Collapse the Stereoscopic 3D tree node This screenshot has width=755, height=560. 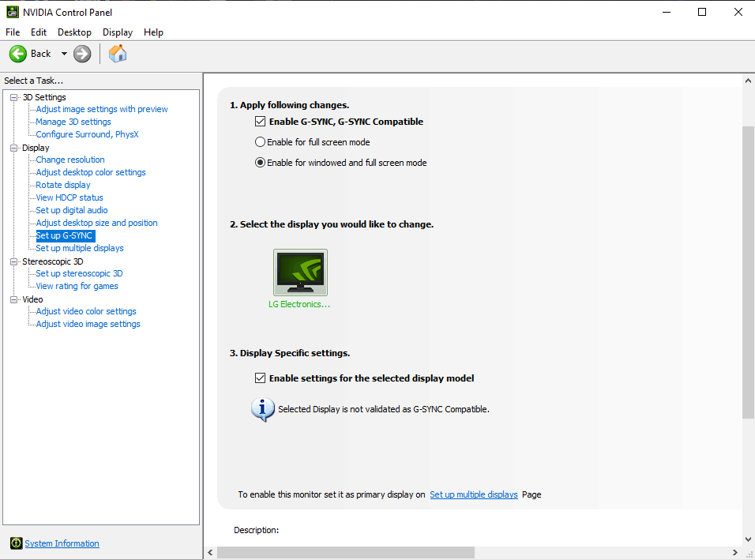(x=14, y=261)
